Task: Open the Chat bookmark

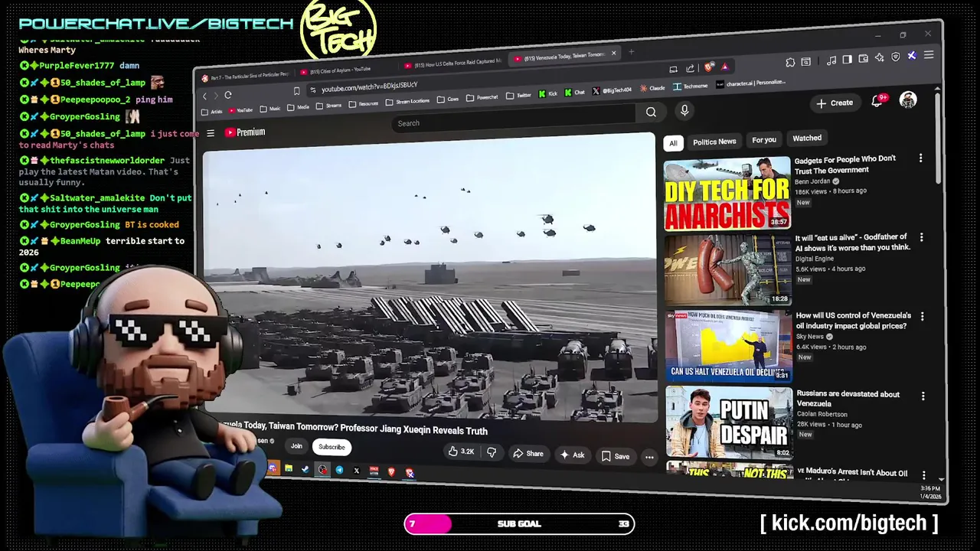Action: 575,92
